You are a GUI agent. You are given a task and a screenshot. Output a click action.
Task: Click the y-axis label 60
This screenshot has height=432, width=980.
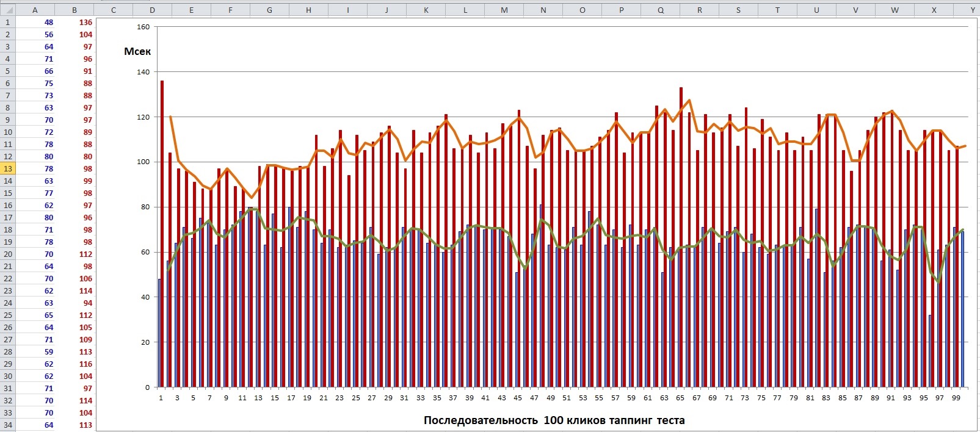145,252
